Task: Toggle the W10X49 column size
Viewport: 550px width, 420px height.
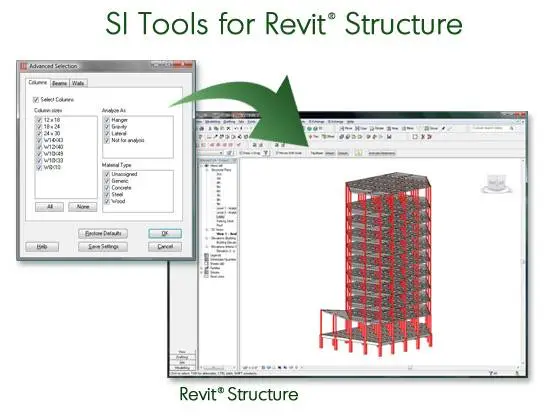Action: 39,154
